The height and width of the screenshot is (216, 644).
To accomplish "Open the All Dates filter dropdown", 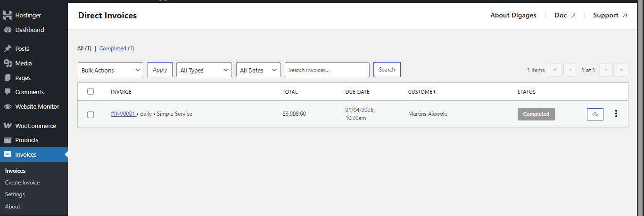I will click(x=258, y=70).
